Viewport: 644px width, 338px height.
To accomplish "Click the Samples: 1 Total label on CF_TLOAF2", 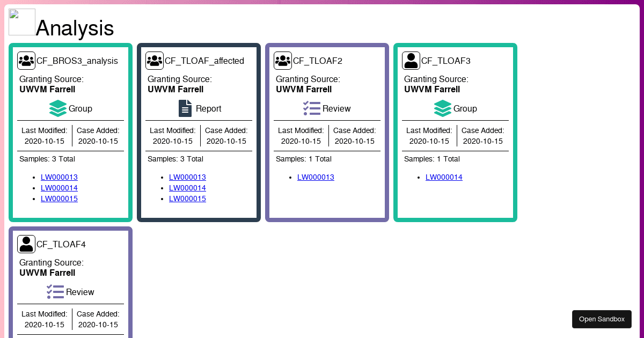I will [303, 159].
